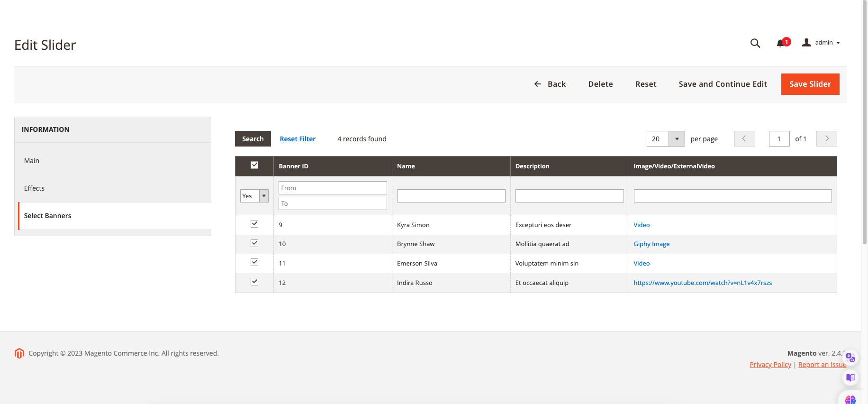Sort by Image/Video/ExternalVideo column header
868x404 pixels.
pyautogui.click(x=732, y=166)
